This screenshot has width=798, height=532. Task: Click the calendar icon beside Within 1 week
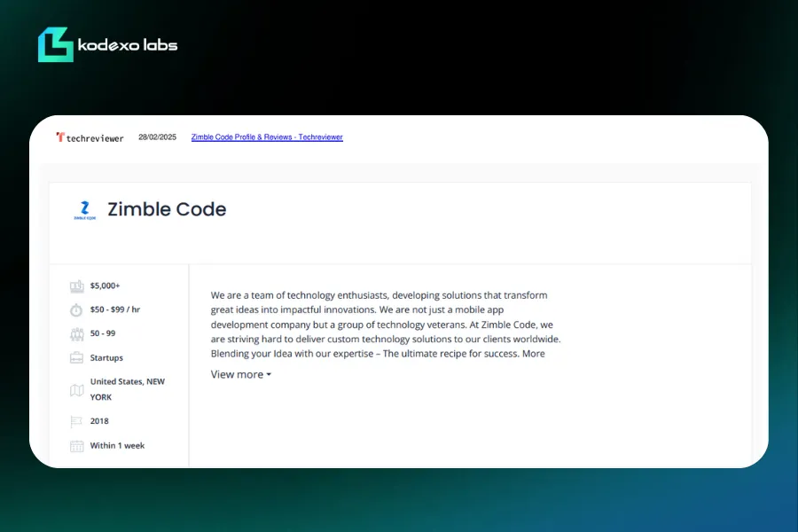(77, 446)
